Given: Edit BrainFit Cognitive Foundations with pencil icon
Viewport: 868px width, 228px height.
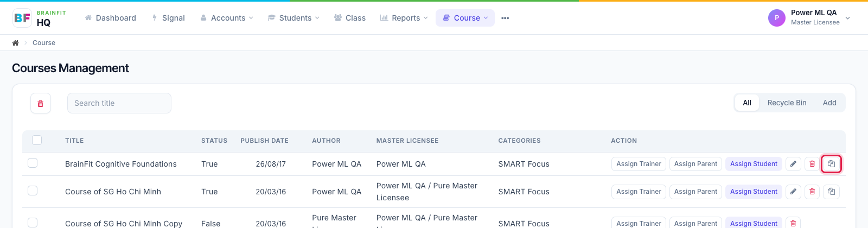Looking at the screenshot, I should pyautogui.click(x=793, y=164).
